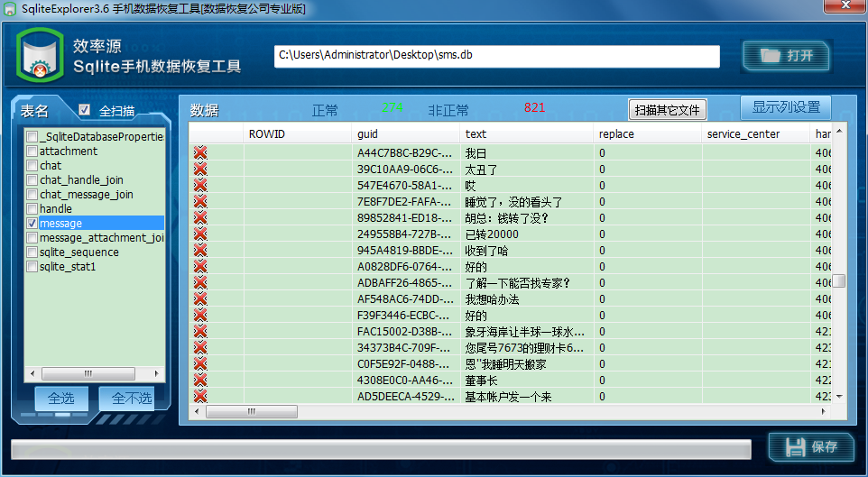
Task: Sort by text column header
Action: click(526, 133)
